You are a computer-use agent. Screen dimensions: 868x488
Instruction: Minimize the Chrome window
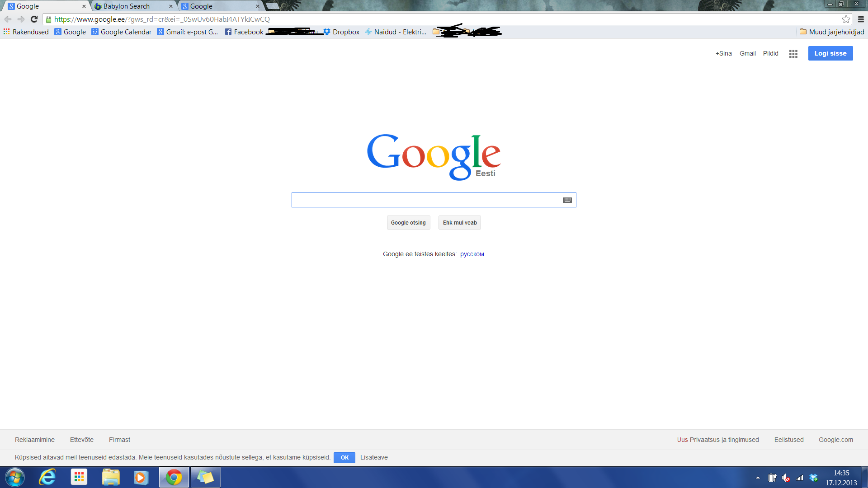[x=830, y=4]
